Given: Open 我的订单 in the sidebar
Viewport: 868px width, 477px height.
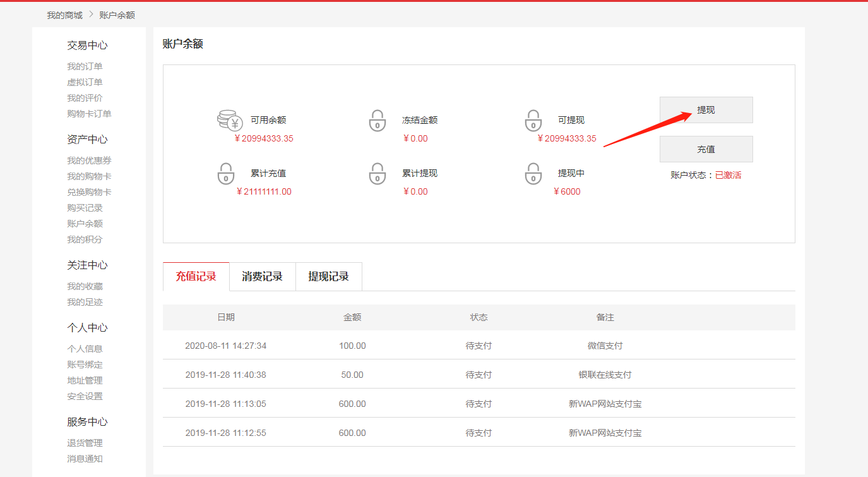Looking at the screenshot, I should (x=85, y=66).
